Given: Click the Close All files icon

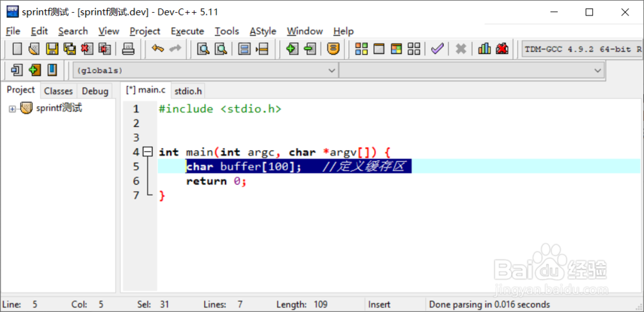Looking at the screenshot, I should pyautogui.click(x=105, y=50).
